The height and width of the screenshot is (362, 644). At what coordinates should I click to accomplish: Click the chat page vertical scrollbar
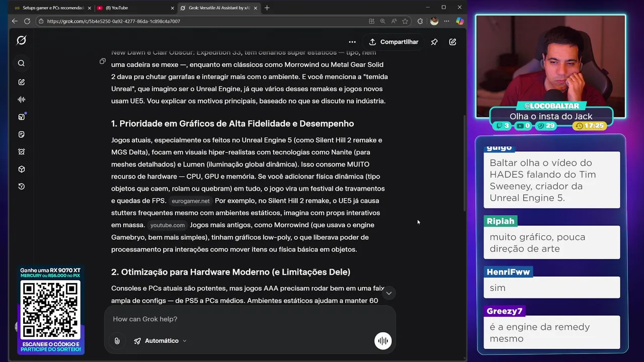[464, 163]
